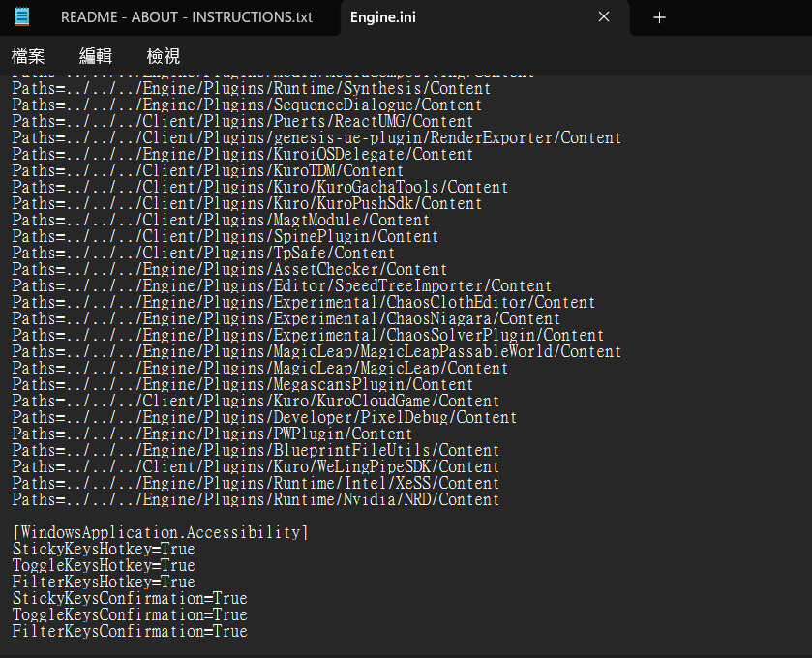Place cursor on the MegascansPlugin path line
Viewport: 812px width, 658px height.
click(242, 384)
